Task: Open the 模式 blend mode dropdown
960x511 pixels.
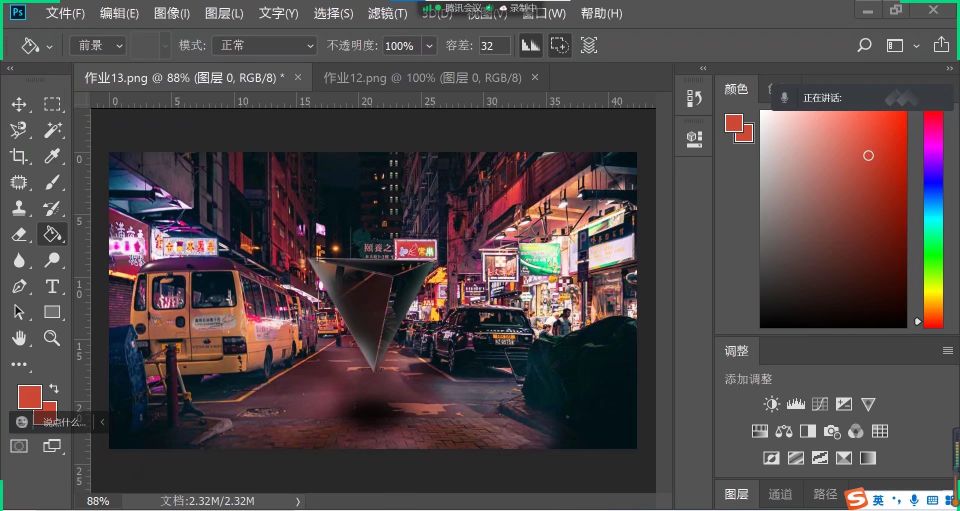Action: [x=267, y=46]
